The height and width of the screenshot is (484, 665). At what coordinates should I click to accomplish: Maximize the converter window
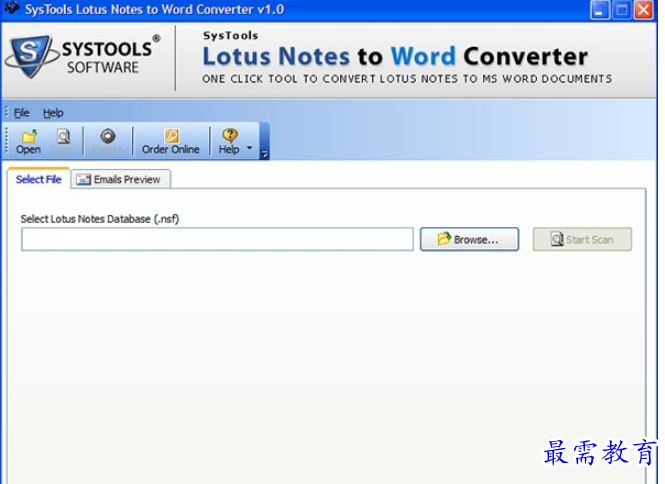pyautogui.click(x=622, y=10)
